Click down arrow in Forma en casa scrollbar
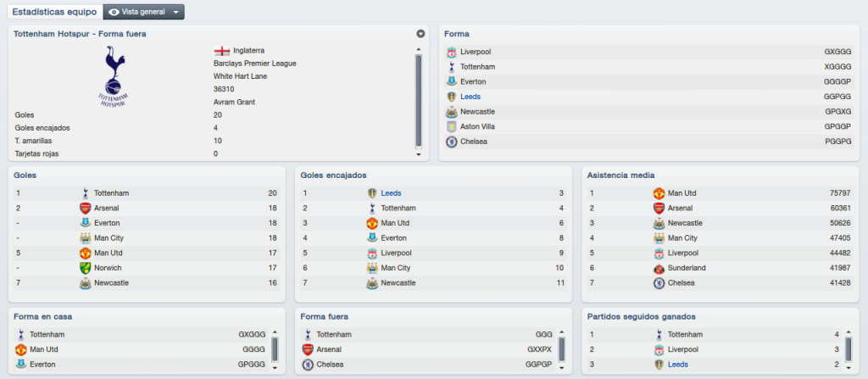868x379 pixels. click(x=275, y=367)
